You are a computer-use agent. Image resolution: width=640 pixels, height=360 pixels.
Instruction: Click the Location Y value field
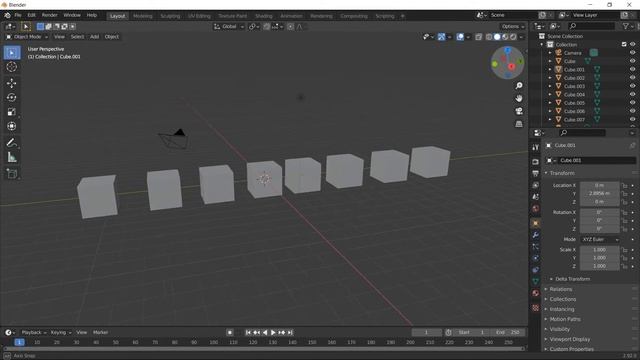599,194
